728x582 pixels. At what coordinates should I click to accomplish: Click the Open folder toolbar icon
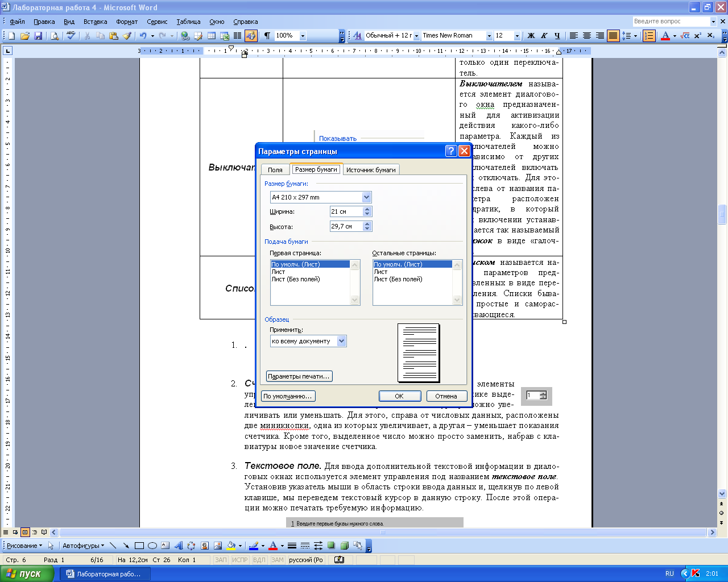(24, 36)
